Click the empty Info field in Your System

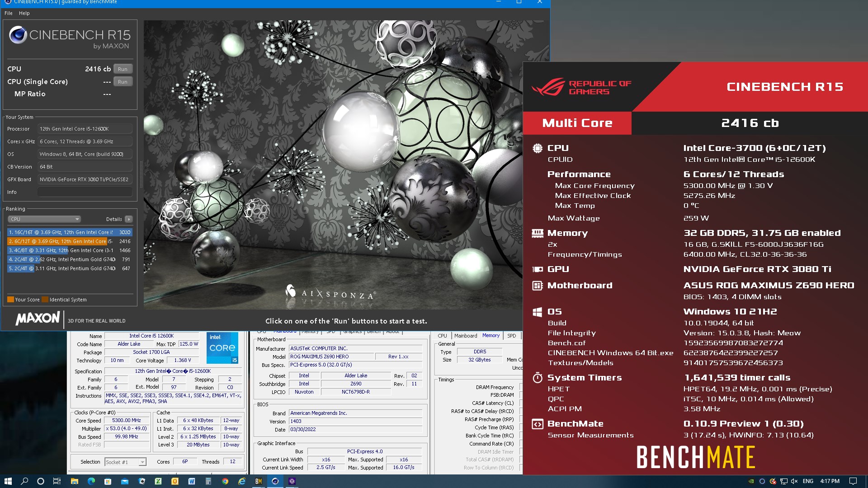[85, 192]
